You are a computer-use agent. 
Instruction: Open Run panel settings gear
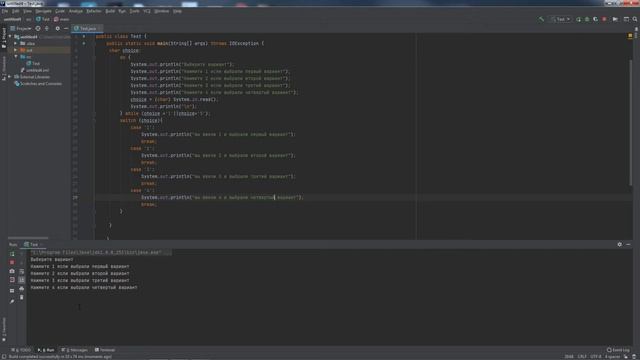tap(620, 244)
